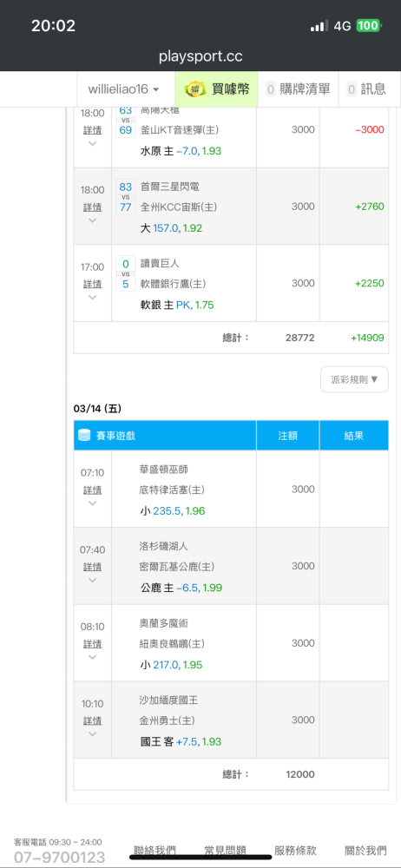Click the 常見問題 footer link
The image size is (401, 868).
(x=225, y=851)
